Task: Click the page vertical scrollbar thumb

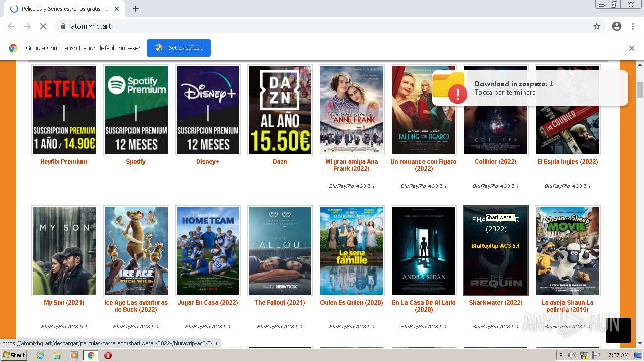Action: (x=640, y=89)
